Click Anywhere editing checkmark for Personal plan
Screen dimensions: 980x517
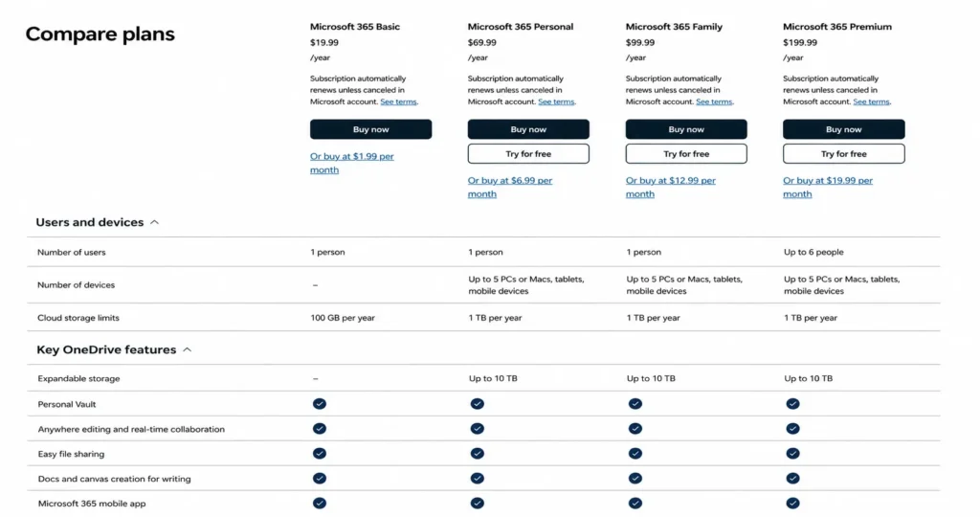tap(478, 429)
